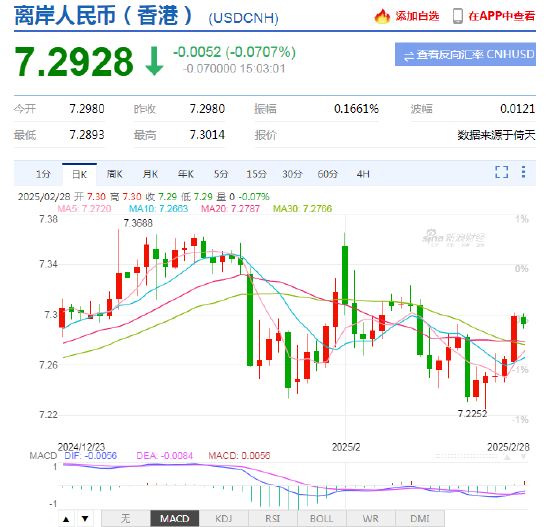Click small gray down triangle near date axis
Viewport: 550px width, 527px height.
[x=523, y=457]
